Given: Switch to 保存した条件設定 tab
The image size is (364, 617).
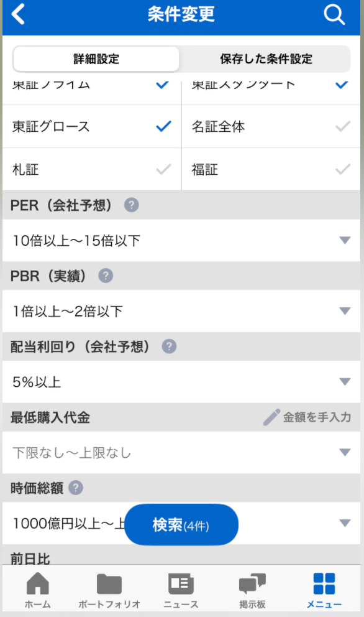Looking at the screenshot, I should tap(266, 59).
